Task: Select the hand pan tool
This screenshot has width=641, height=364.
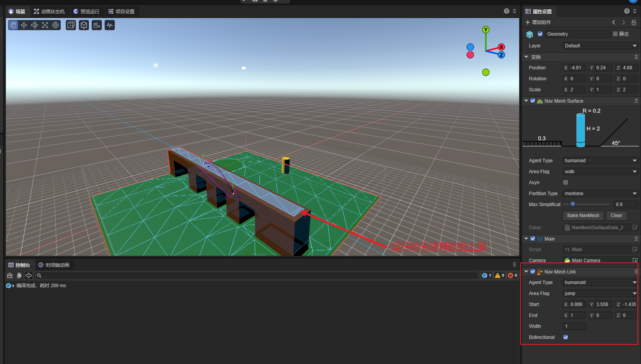Action: click(x=13, y=25)
